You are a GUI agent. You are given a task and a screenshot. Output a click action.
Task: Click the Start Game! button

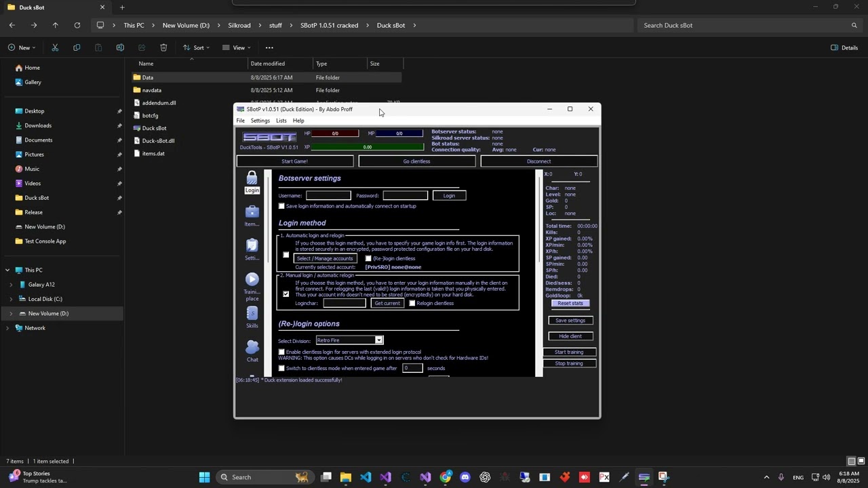[x=295, y=161]
